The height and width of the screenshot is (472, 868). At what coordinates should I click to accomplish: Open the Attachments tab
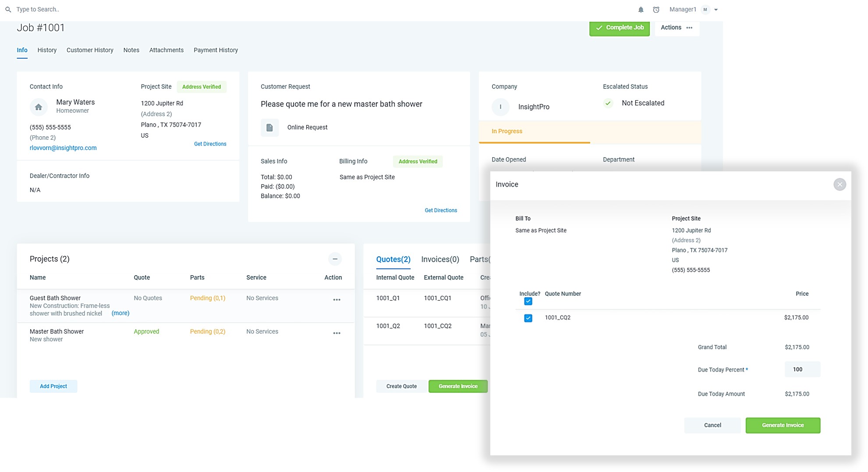tap(166, 50)
